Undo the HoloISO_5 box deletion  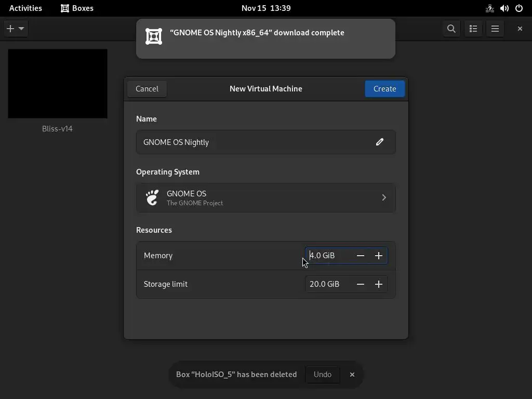click(322, 375)
